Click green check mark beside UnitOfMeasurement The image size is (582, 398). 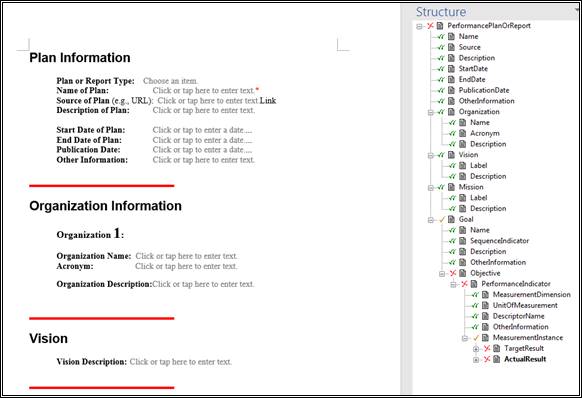tap(475, 306)
